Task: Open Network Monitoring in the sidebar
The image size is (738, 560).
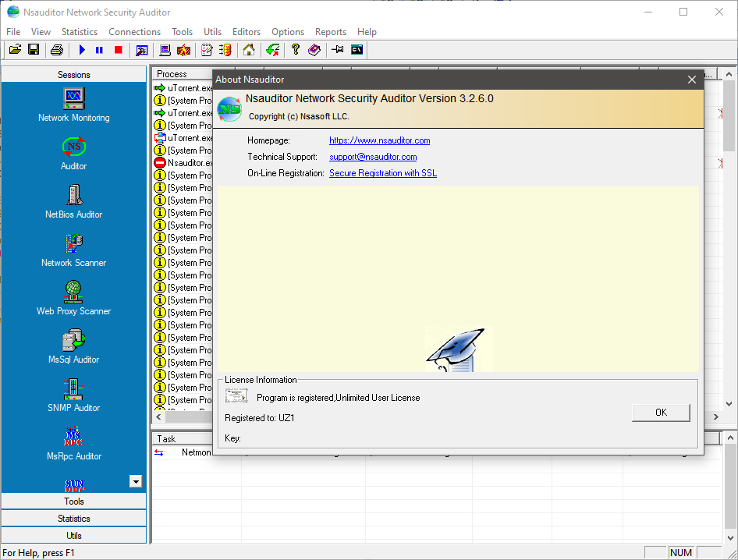Action: (x=74, y=105)
